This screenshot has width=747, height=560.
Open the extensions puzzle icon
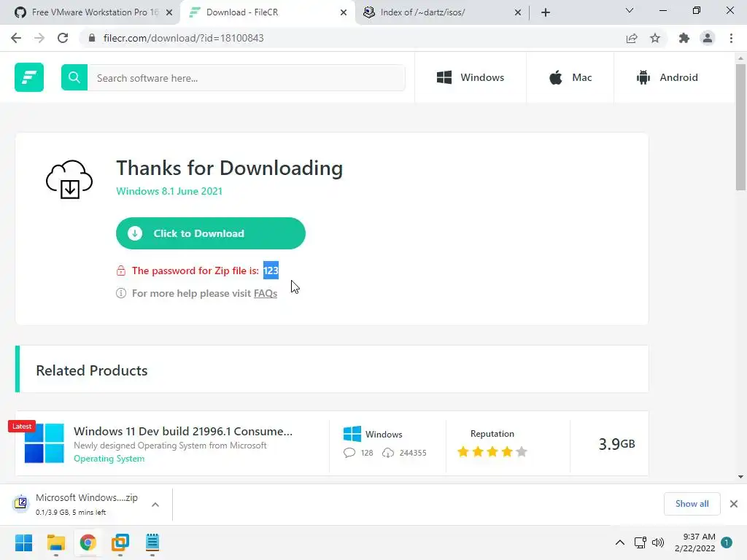pyautogui.click(x=684, y=38)
